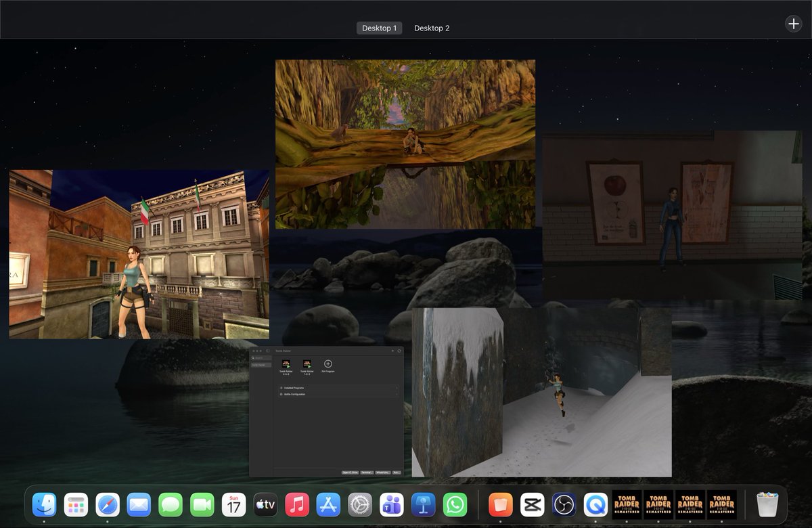812x528 pixels.
Task: Open Messages from the Dock
Action: click(x=171, y=504)
